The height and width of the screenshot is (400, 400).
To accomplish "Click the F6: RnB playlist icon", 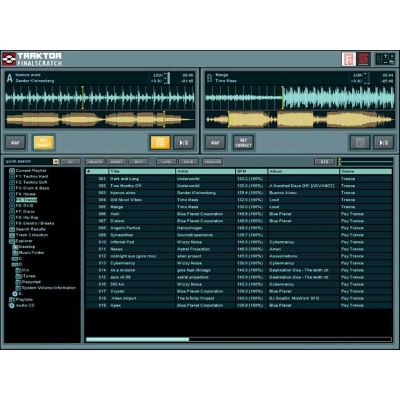I will coord(12,206).
